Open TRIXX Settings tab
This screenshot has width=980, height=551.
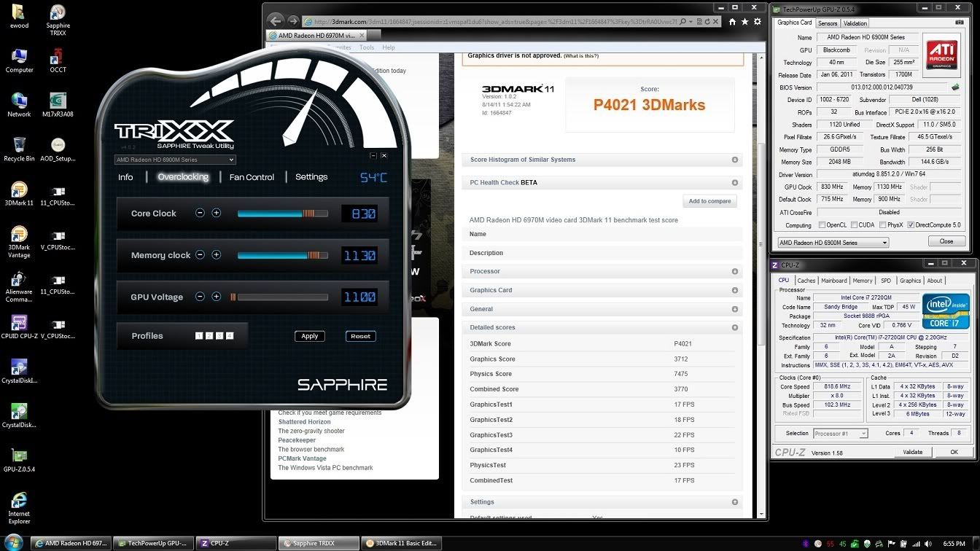311,177
